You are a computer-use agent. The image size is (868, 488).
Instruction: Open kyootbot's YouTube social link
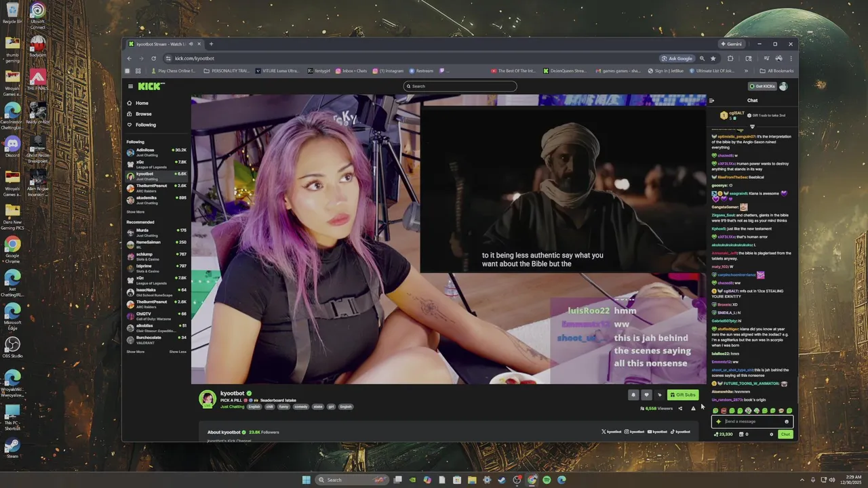pyautogui.click(x=658, y=432)
